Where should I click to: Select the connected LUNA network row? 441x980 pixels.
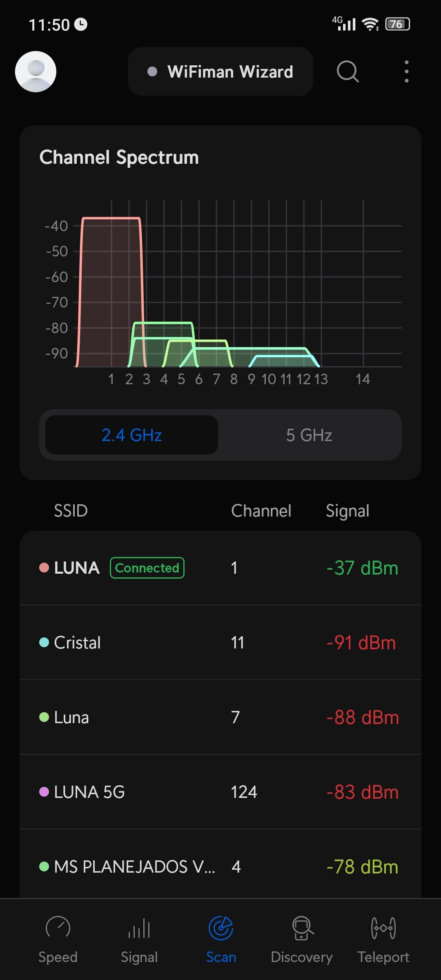[220, 568]
